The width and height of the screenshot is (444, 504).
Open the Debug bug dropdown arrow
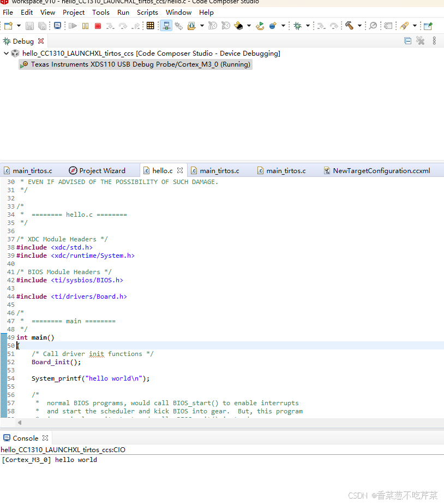[x=308, y=26]
